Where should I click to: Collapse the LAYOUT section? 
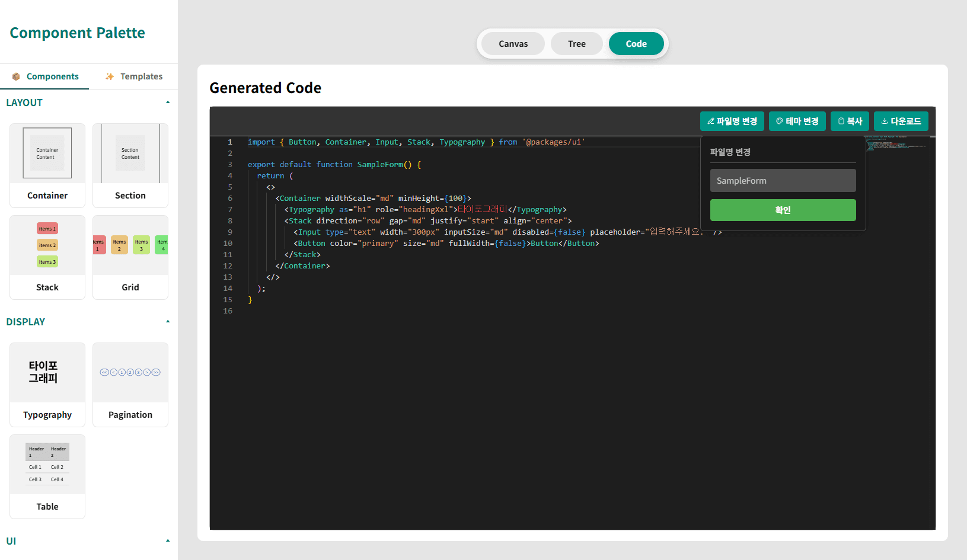pos(168,102)
